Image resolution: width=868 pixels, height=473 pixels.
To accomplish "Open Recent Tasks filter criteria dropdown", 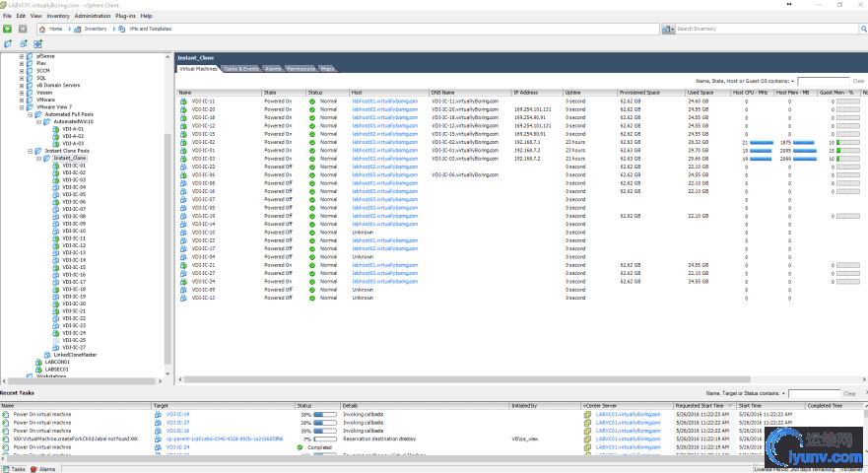I will 783,393.
